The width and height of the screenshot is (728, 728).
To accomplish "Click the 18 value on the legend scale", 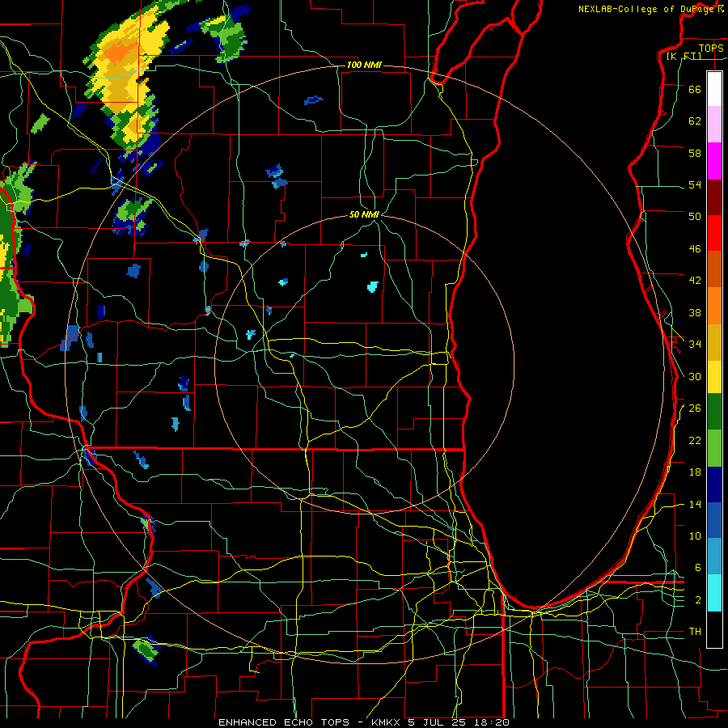I will pyautogui.click(x=695, y=472).
